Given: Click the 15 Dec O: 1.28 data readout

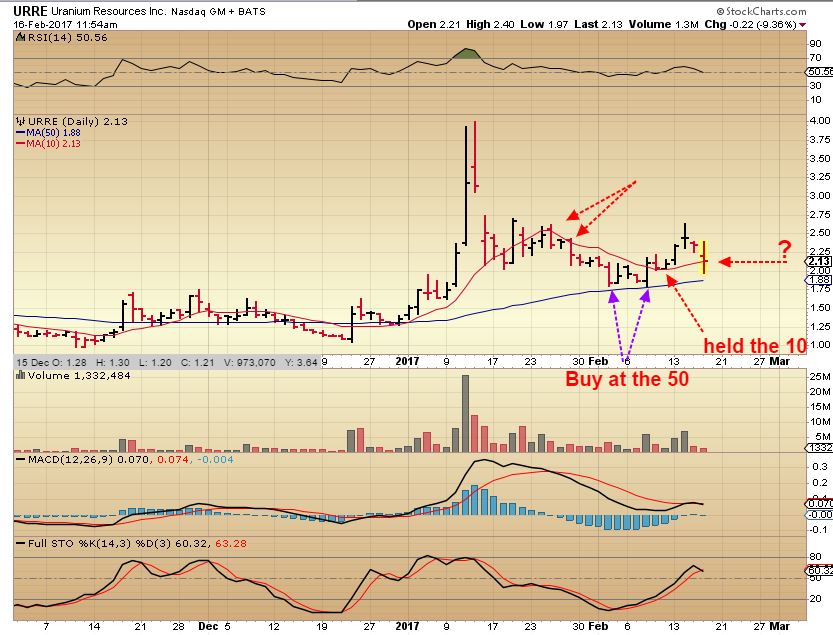Looking at the screenshot, I should (x=52, y=362).
